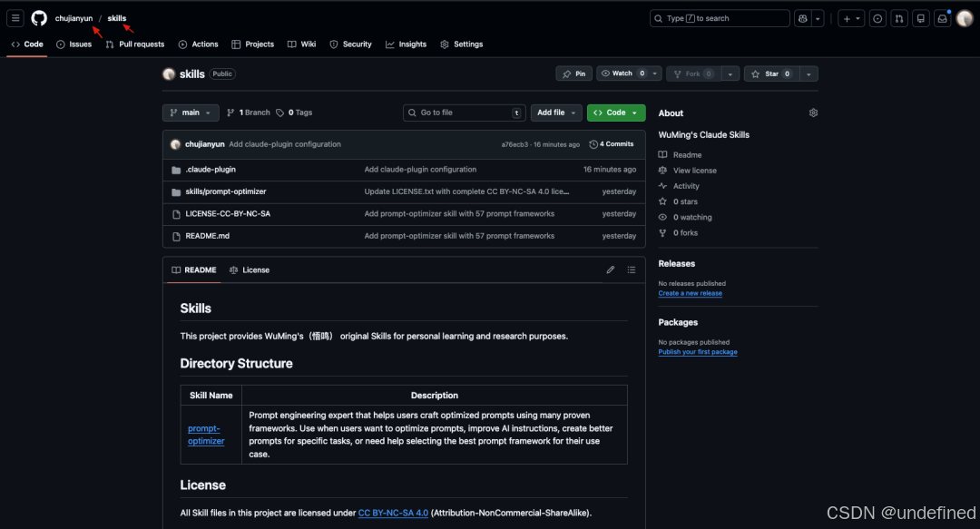Screen dimensions: 980x529
Task: Click the Fork button
Action: pyautogui.click(x=693, y=73)
